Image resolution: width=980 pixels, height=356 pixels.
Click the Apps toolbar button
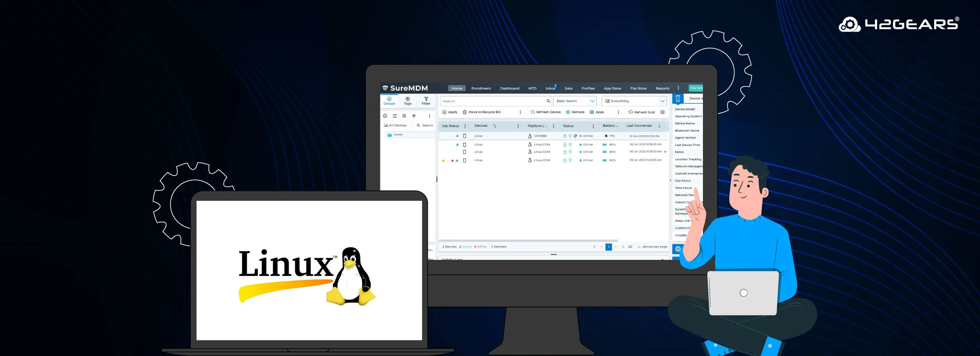coord(597,112)
